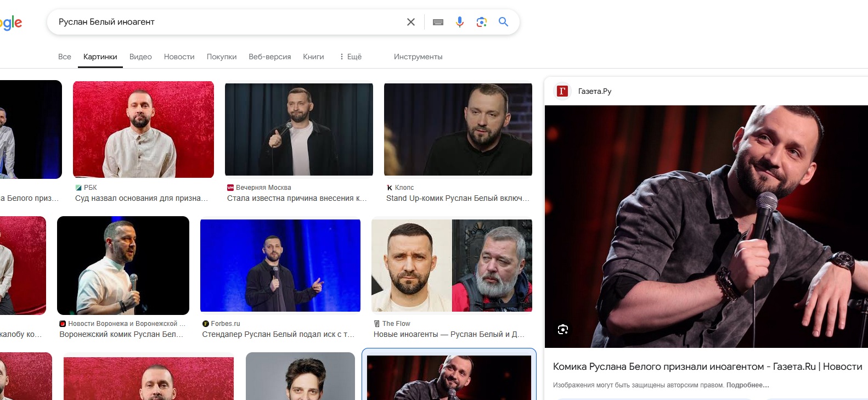Click the Газета.Ру source favicon
This screenshot has height=400, width=868.
(x=562, y=91)
